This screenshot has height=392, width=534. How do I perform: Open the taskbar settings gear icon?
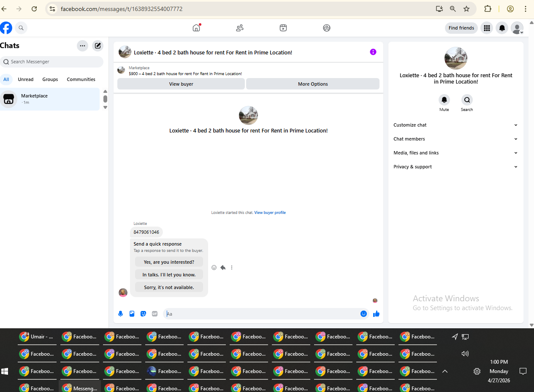tap(477, 371)
